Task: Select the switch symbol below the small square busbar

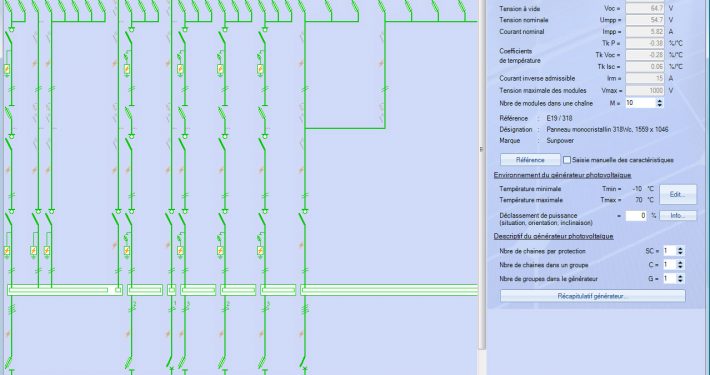Action: point(171,361)
